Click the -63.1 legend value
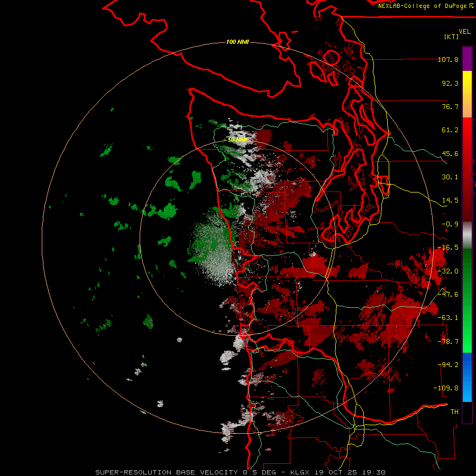The width and height of the screenshot is (476, 476). click(x=448, y=318)
